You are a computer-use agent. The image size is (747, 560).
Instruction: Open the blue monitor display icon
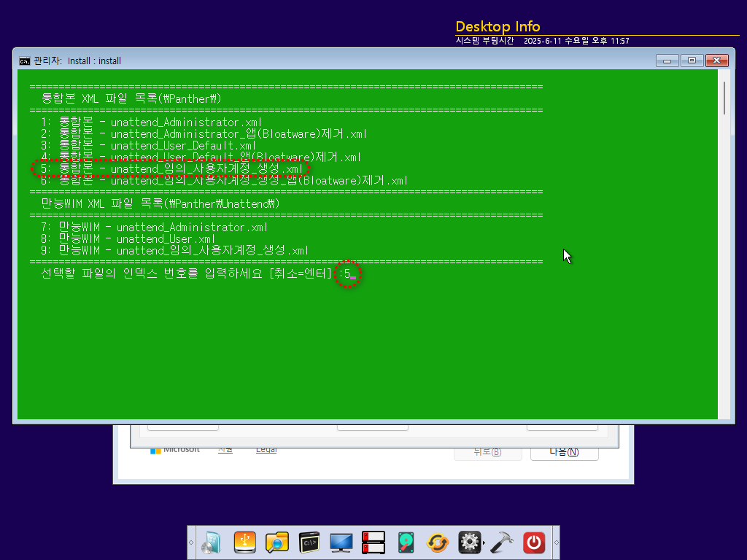tap(341, 542)
